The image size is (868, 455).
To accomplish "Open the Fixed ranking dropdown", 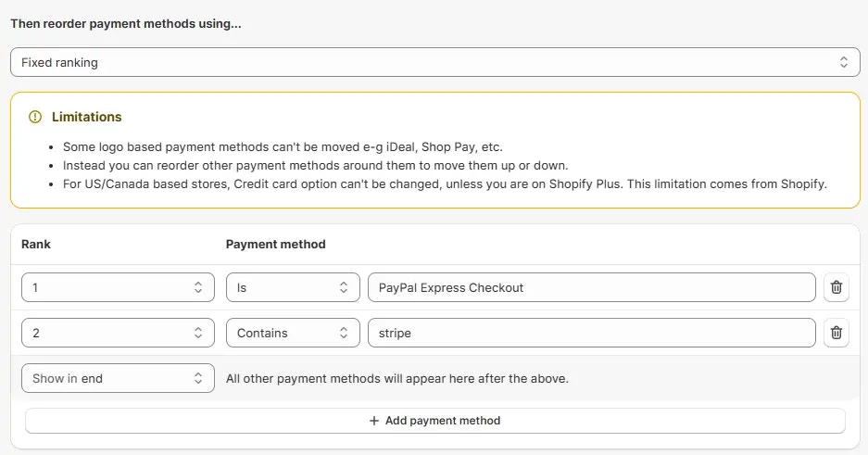I will click(435, 62).
